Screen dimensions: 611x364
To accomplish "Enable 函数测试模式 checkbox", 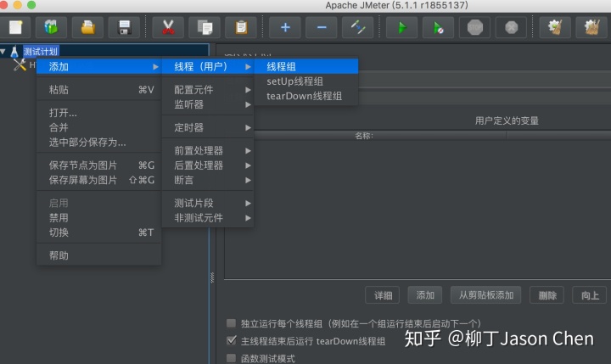I will 231,358.
